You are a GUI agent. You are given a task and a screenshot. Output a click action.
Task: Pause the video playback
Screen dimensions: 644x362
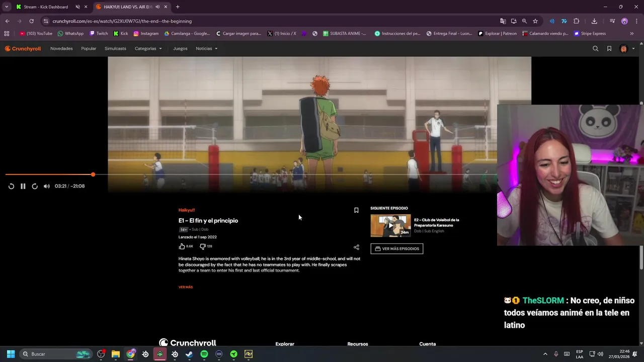(x=23, y=186)
